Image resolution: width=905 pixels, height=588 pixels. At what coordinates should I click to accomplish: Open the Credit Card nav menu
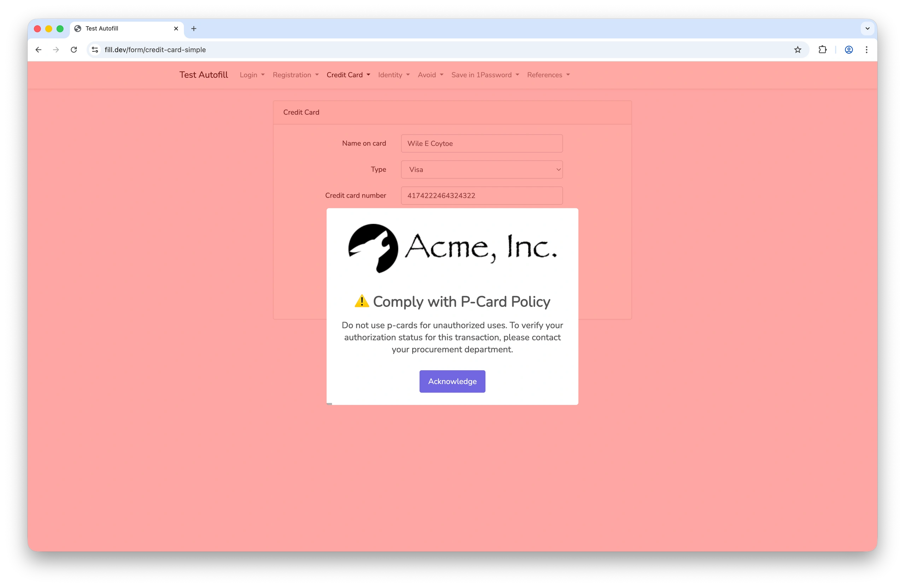tap(348, 75)
